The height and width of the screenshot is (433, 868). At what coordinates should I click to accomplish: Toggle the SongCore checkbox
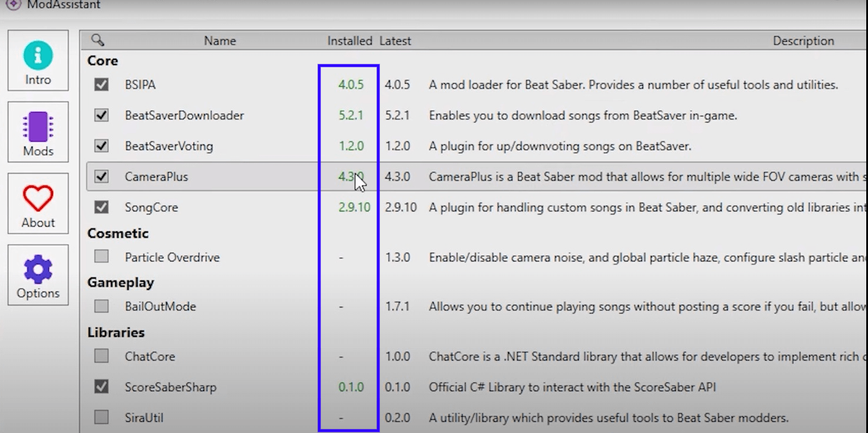click(x=101, y=207)
